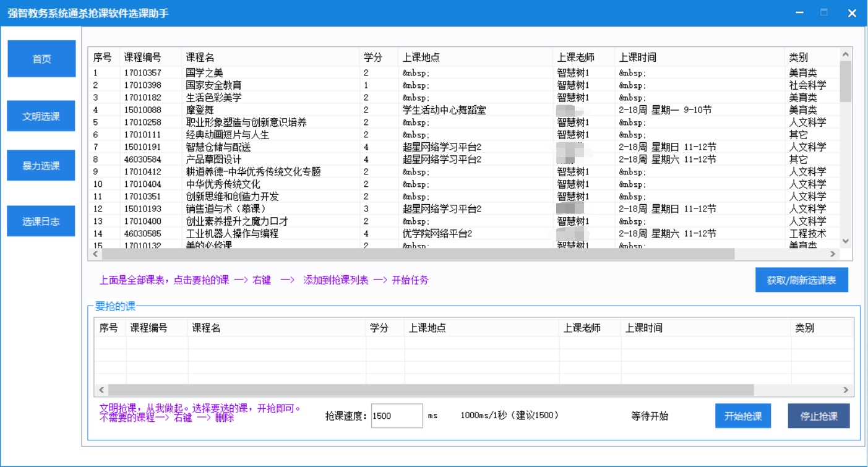Select course 智慧仓储与配送

(x=218, y=147)
